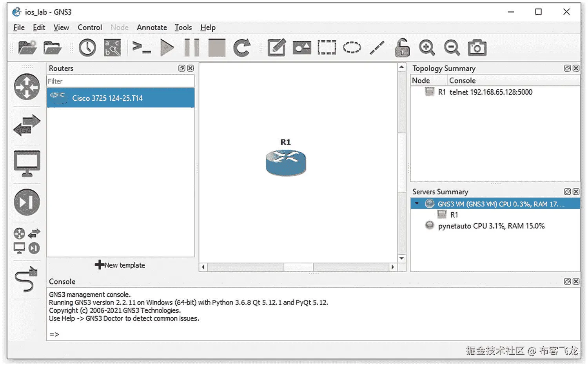Add a note annotation to the topology
The image size is (588, 366).
click(x=276, y=47)
